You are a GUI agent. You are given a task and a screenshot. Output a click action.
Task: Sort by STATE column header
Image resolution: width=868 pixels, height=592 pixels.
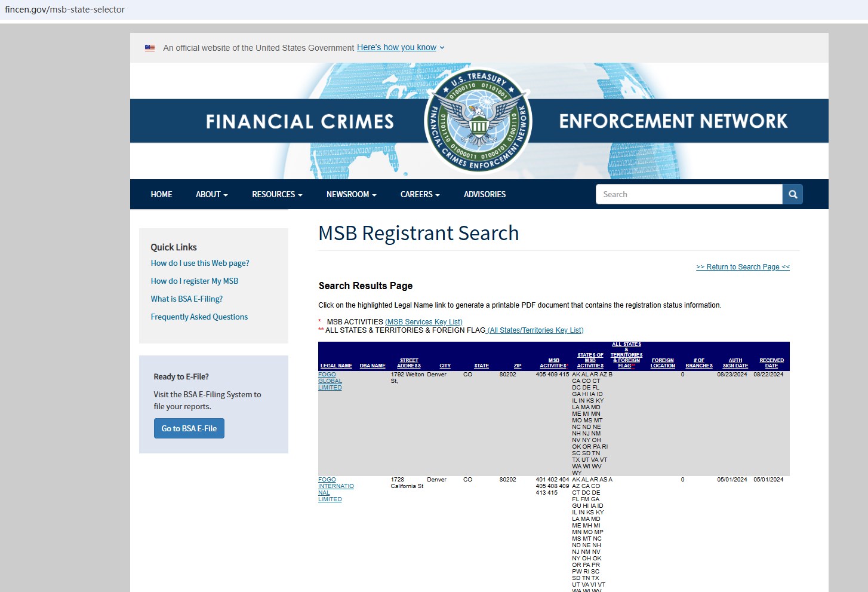pyautogui.click(x=482, y=366)
